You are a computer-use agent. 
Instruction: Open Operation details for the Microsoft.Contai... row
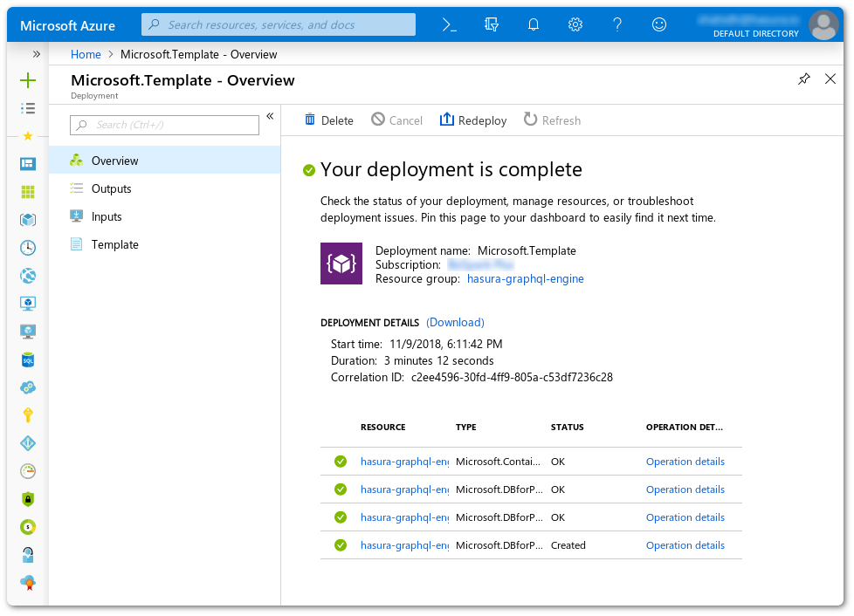point(685,462)
